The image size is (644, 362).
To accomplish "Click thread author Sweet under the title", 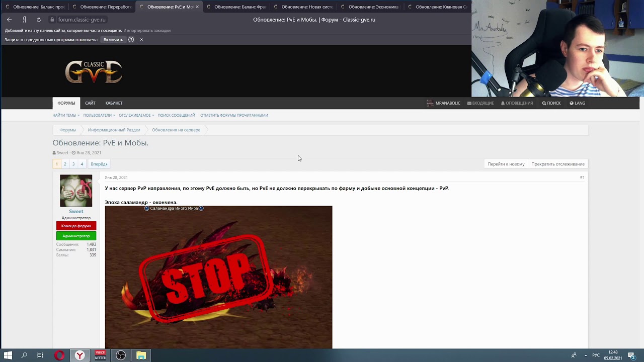I will [x=62, y=153].
